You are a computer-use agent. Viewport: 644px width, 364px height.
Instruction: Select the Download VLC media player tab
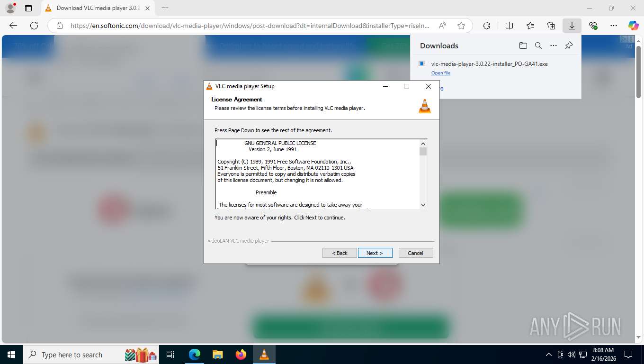[98, 8]
